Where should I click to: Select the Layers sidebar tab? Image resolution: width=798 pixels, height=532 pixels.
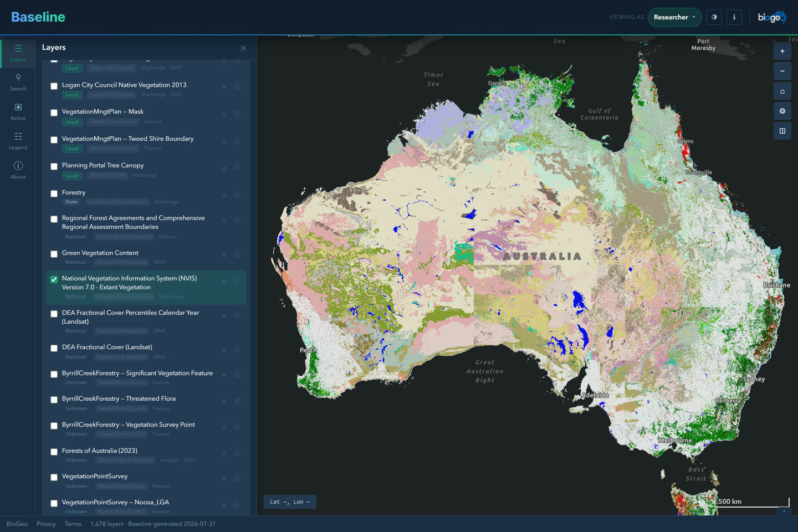(x=18, y=53)
